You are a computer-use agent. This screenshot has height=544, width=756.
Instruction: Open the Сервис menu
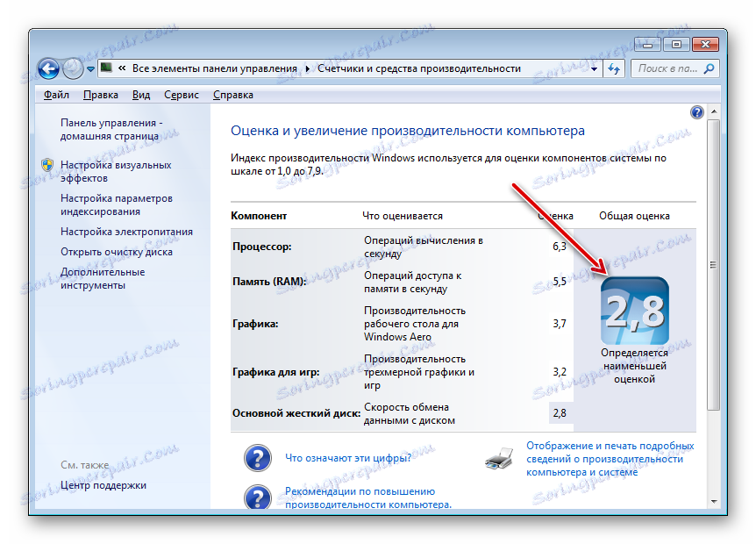[182, 95]
